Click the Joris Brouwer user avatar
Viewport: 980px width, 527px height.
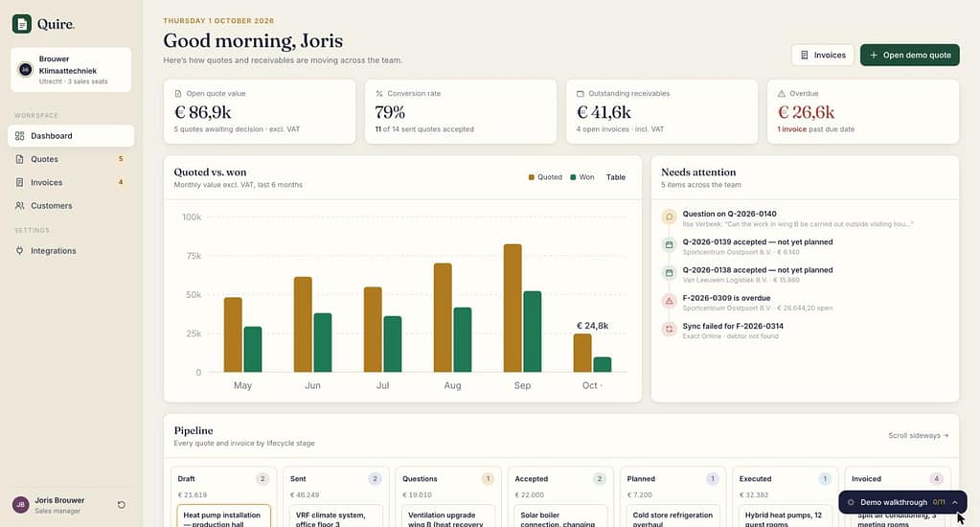(21, 505)
